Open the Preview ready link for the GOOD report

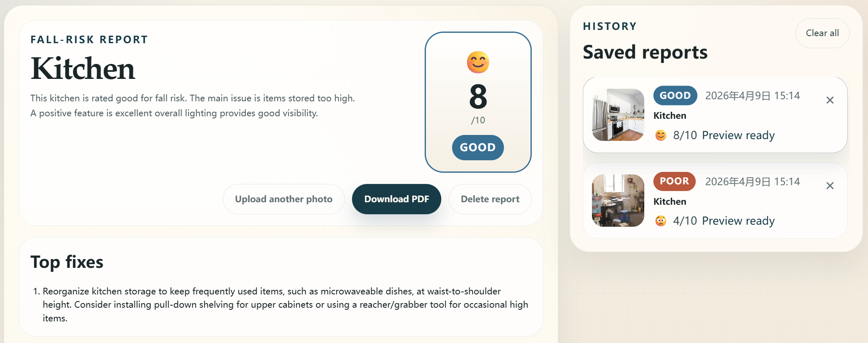tap(738, 135)
